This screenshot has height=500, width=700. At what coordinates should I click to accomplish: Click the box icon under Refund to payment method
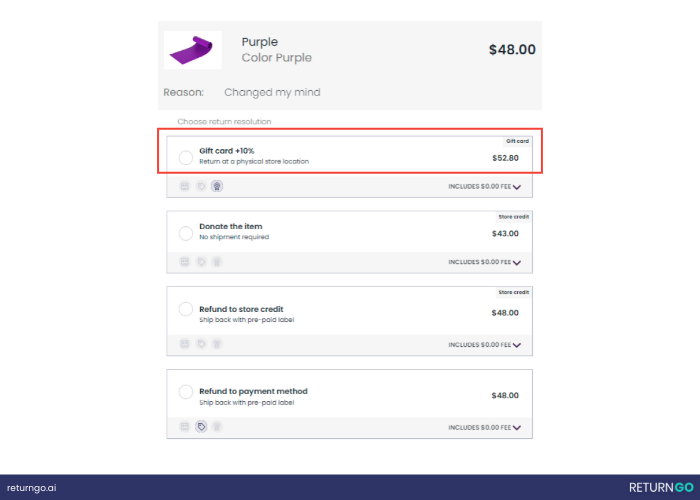(x=184, y=427)
